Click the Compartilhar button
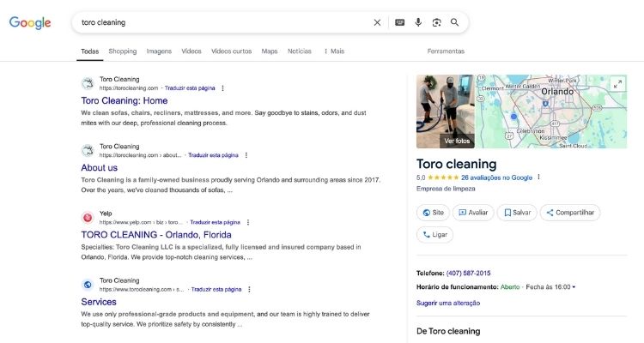This screenshot has height=343, width=644. (570, 213)
